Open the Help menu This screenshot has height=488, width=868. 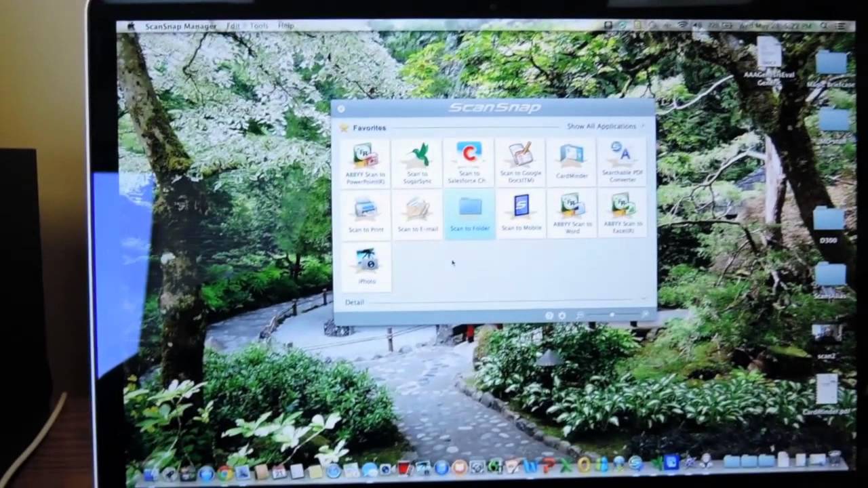coord(286,26)
